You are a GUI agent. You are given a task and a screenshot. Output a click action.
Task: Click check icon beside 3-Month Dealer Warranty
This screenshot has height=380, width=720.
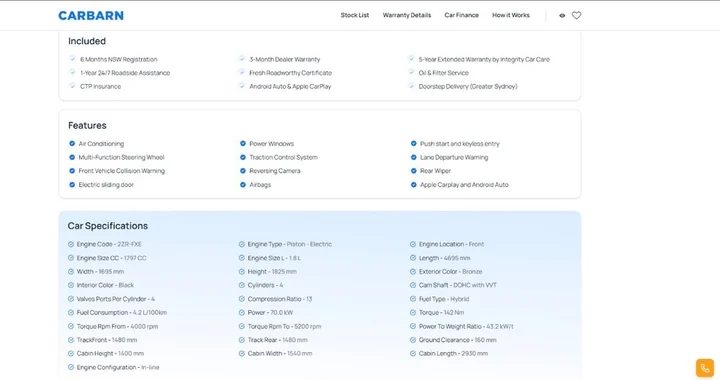tap(242, 58)
